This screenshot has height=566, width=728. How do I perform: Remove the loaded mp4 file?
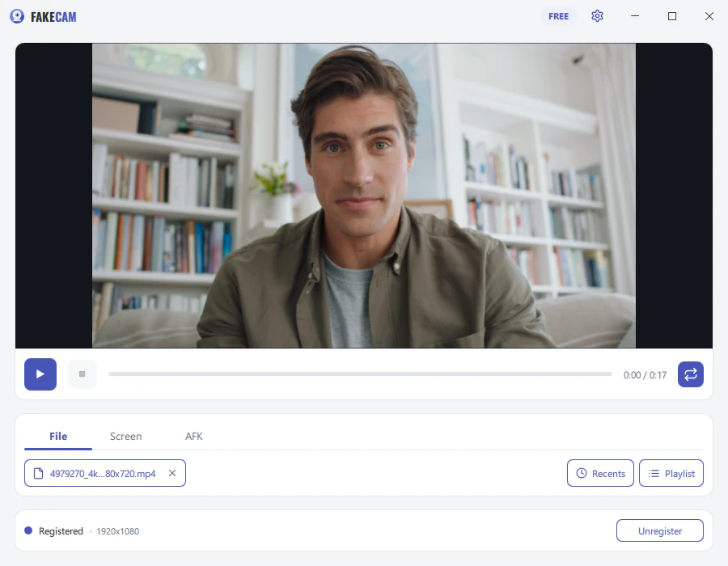(x=172, y=473)
